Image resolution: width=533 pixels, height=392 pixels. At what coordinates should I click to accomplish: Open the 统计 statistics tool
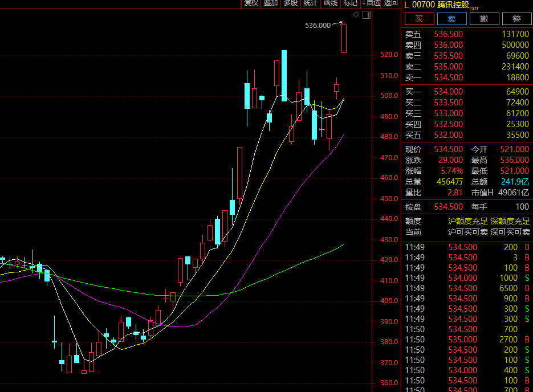310,3
